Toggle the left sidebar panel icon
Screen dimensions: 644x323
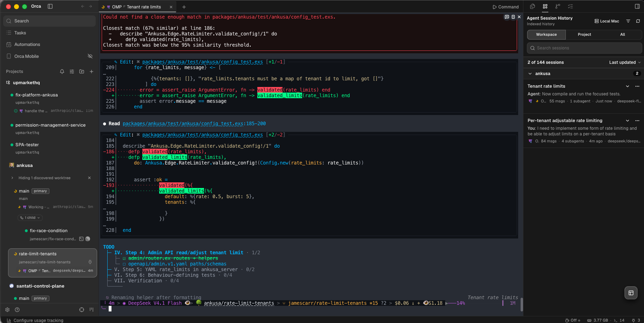click(x=50, y=6)
